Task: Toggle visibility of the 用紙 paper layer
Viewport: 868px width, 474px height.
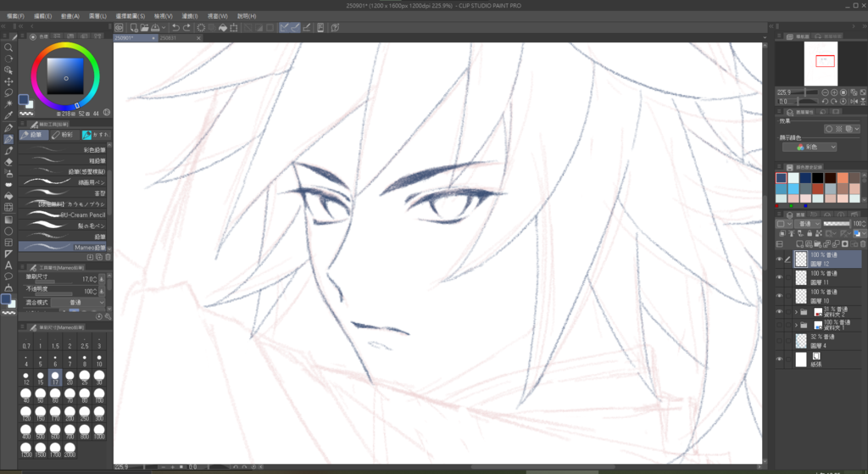Action: [x=780, y=360]
